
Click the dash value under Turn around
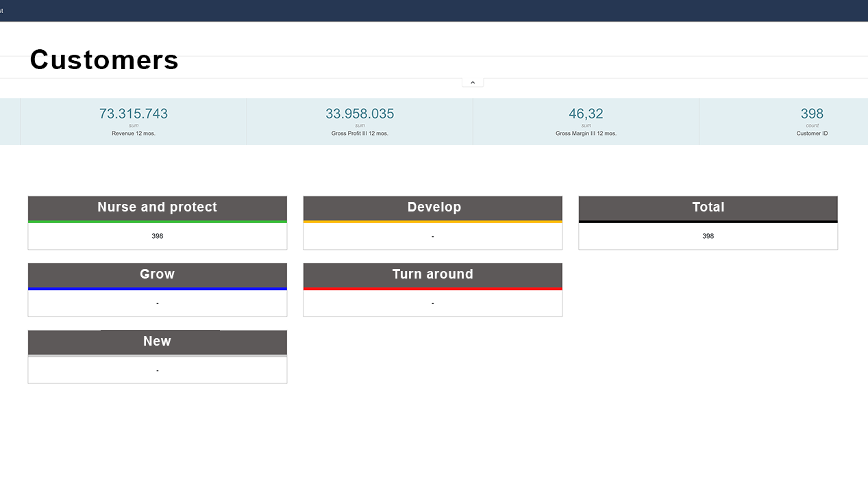click(x=433, y=304)
